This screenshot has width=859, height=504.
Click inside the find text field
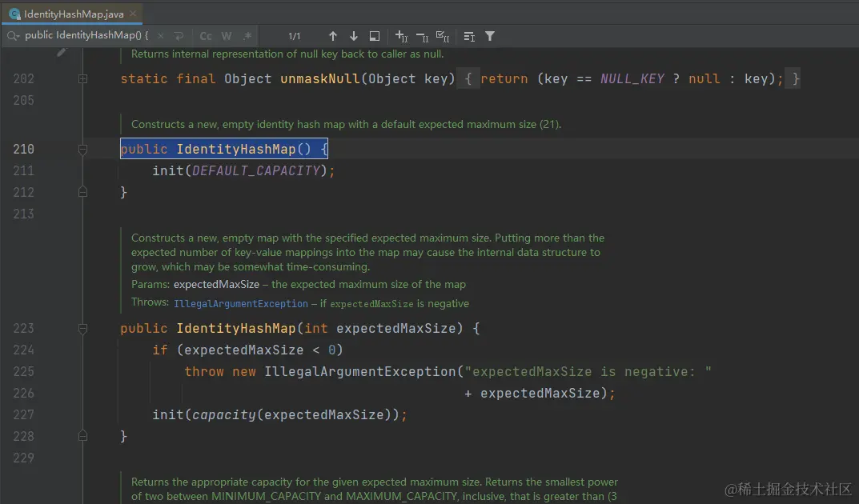coord(86,35)
